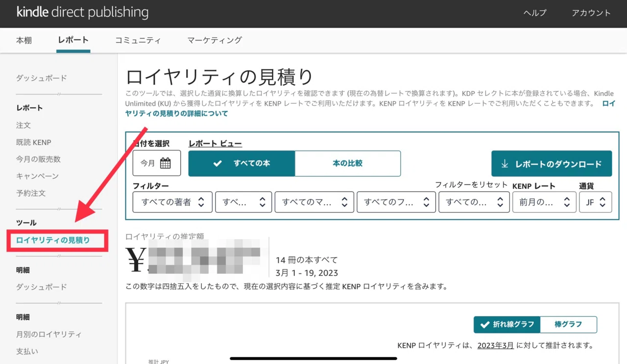Click the ロイヤリティの見積り page heading

[219, 77]
